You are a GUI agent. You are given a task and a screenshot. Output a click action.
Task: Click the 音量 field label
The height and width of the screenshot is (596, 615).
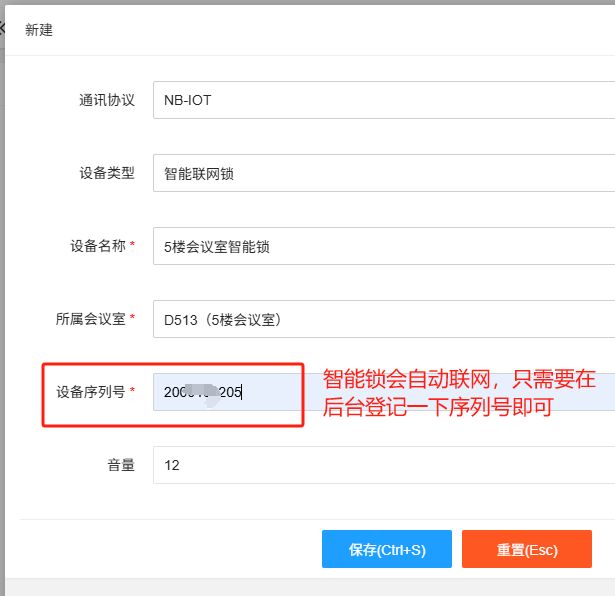[121, 465]
